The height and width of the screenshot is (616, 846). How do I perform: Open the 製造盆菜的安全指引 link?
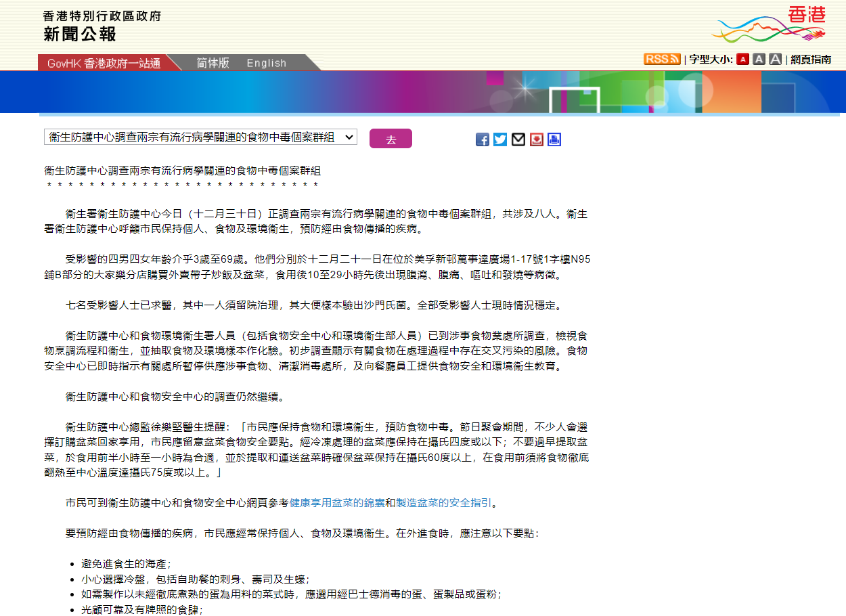[443, 502]
